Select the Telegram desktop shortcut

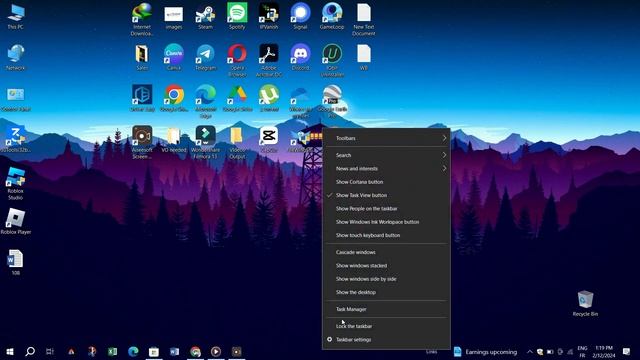coord(205,57)
